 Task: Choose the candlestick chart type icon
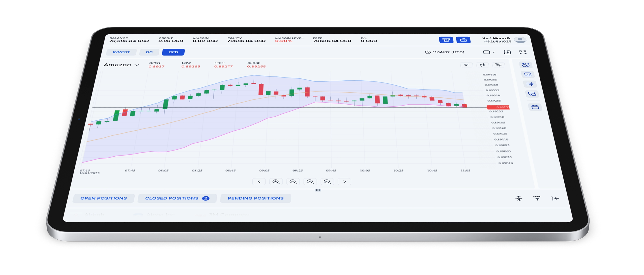click(482, 65)
